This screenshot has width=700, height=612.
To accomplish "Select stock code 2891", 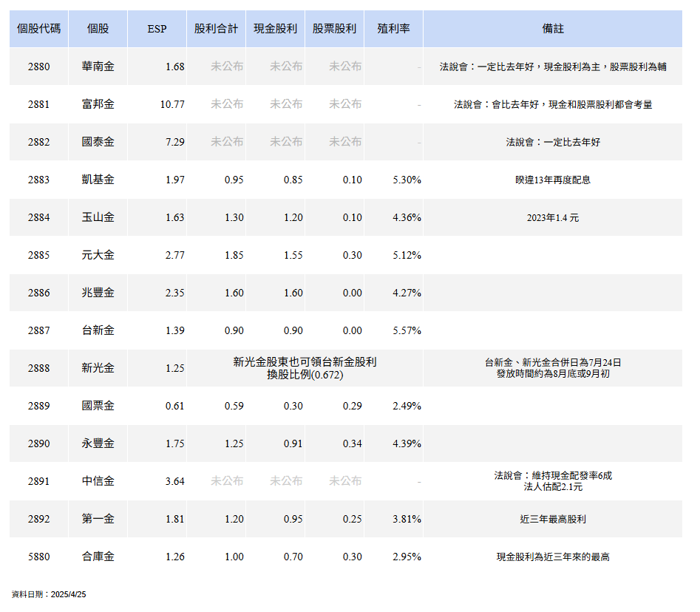I will (x=39, y=482).
